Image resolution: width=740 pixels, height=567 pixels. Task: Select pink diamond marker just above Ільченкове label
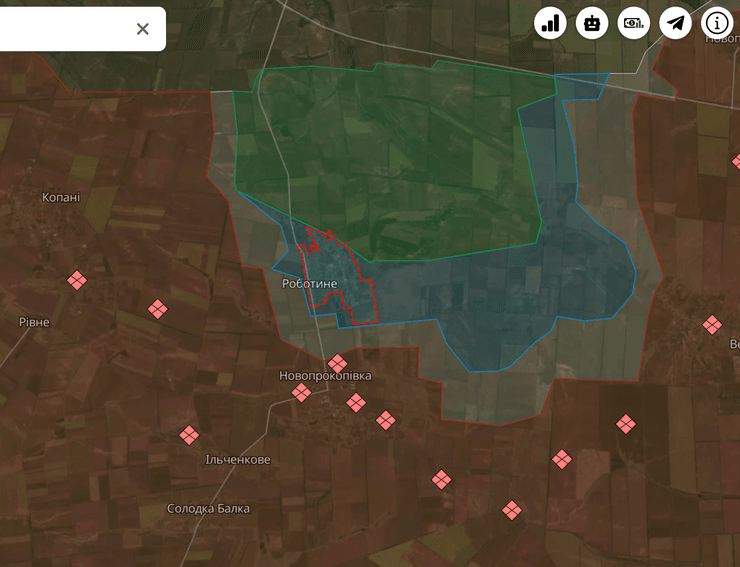click(189, 435)
